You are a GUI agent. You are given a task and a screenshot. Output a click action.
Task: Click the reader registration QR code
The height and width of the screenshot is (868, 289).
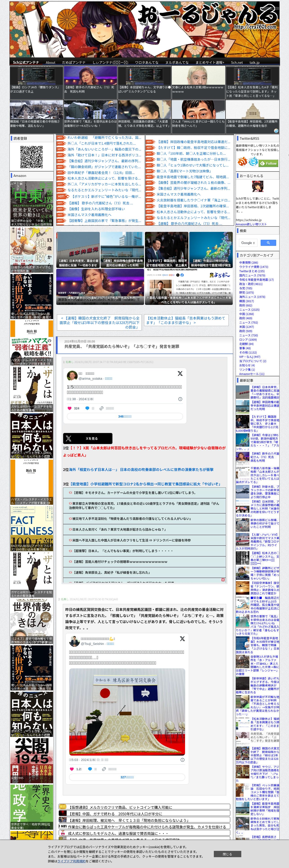click(x=31, y=157)
